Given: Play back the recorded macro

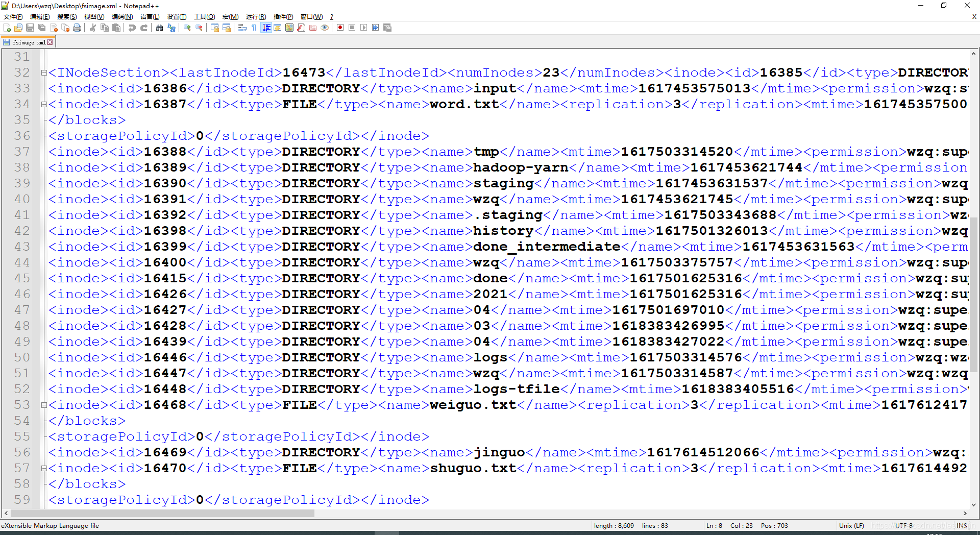Looking at the screenshot, I should point(364,28).
